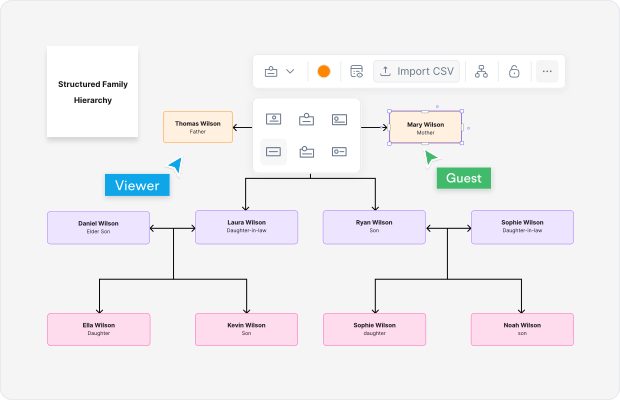Click the Guest collaborator label
Viewport: 620px width, 400px height.
tap(463, 178)
